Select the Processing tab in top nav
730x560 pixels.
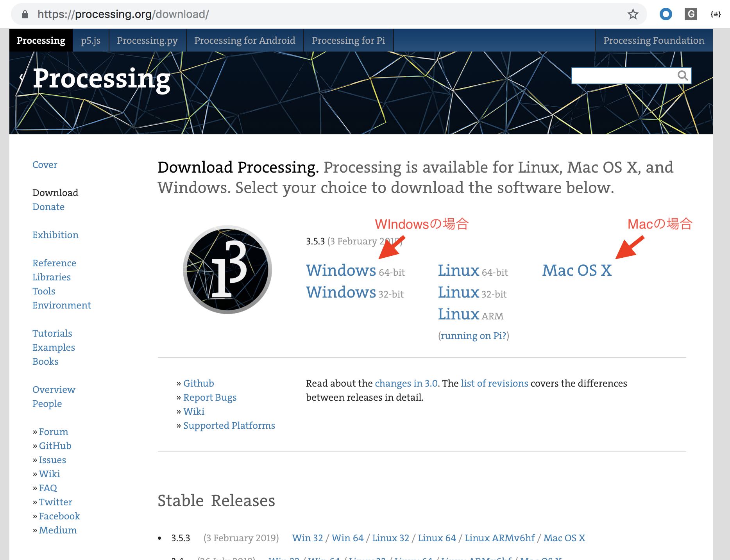[41, 40]
